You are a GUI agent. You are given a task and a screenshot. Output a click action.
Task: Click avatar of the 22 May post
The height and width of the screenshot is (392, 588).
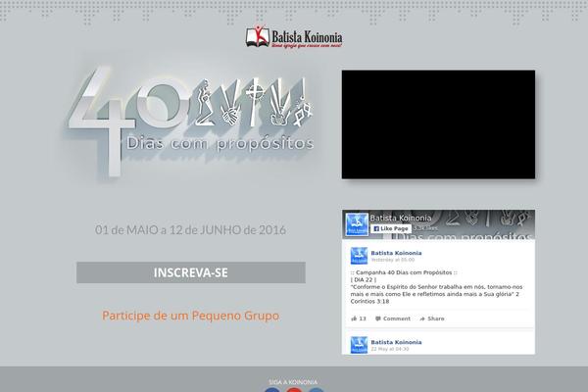click(359, 345)
